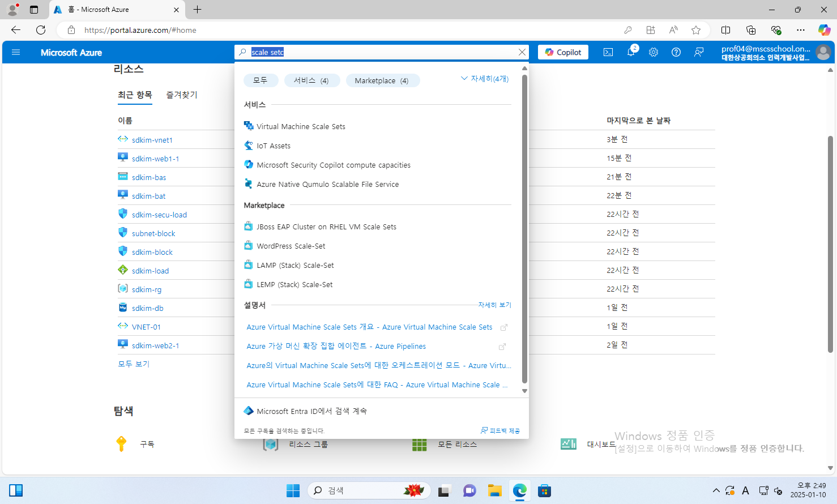Image resolution: width=837 pixels, height=504 pixels.
Task: Open sdkim-bas resource
Action: pos(149,177)
